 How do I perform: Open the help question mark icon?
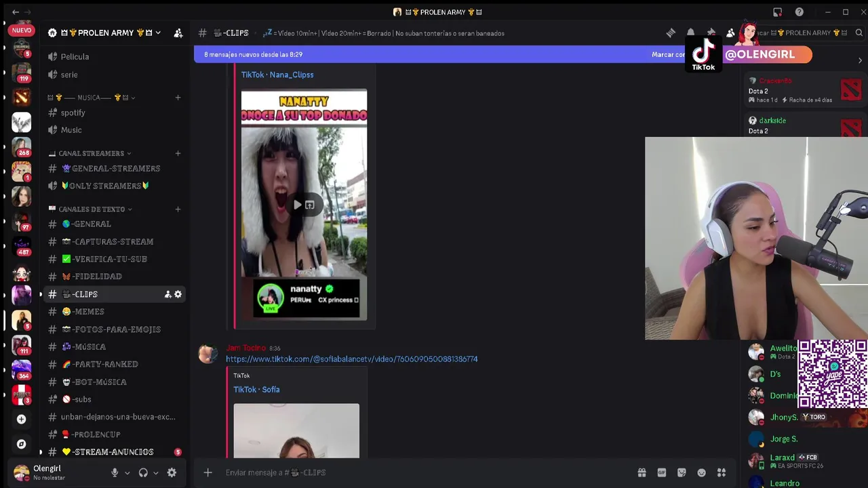point(800,12)
